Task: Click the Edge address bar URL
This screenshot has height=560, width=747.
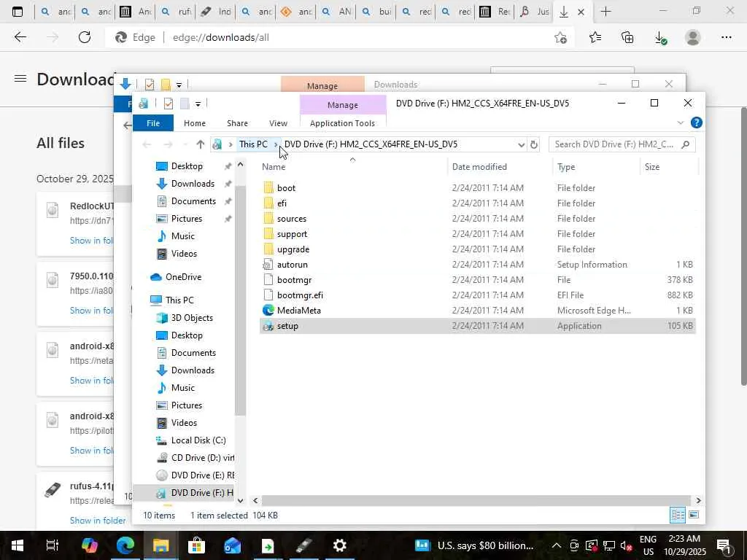Action: click(x=220, y=38)
